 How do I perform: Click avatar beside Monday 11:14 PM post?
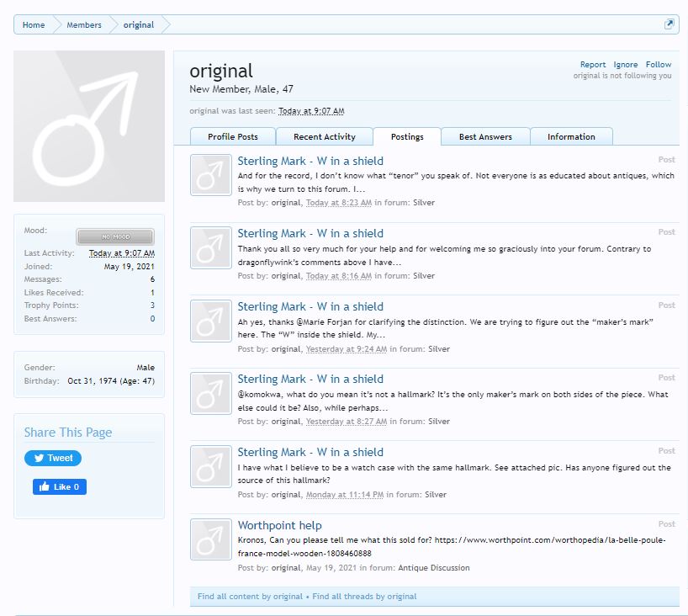(x=210, y=466)
